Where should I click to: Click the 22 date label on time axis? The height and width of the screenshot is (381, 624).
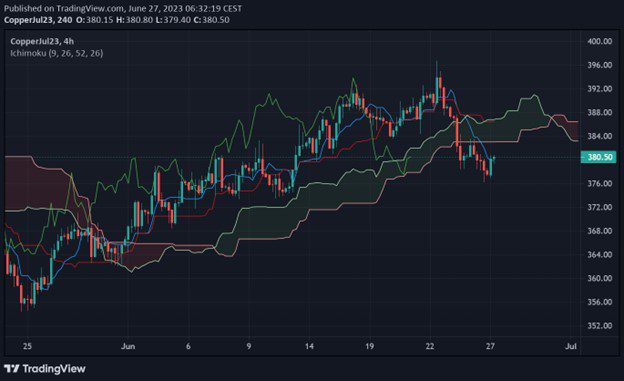430,346
